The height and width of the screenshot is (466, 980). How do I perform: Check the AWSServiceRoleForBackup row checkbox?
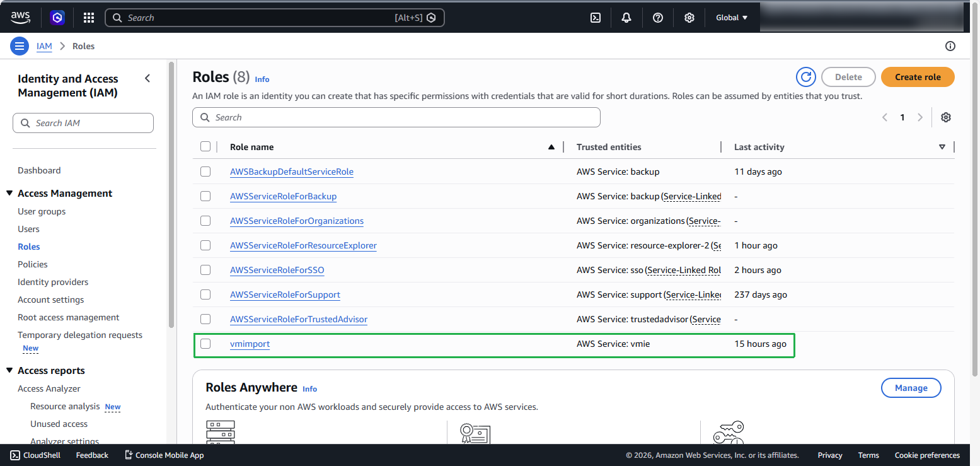click(x=205, y=196)
